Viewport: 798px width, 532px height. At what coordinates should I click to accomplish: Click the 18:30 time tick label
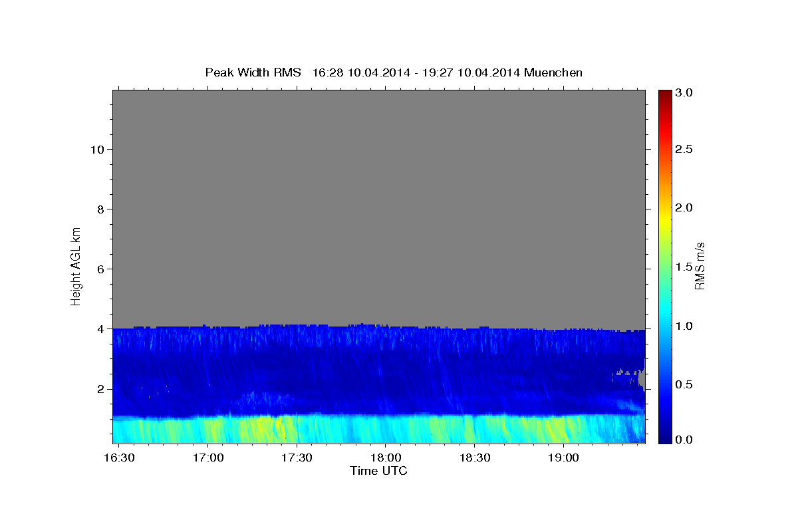coord(475,458)
